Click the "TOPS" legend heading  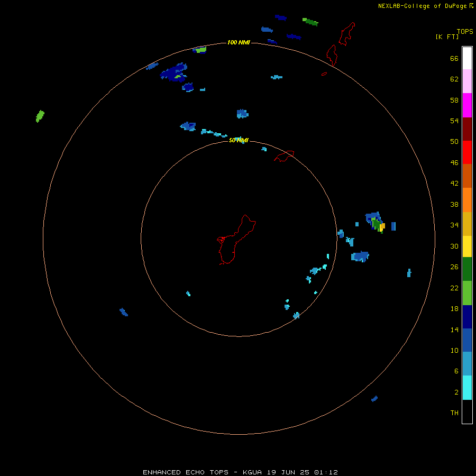point(465,31)
